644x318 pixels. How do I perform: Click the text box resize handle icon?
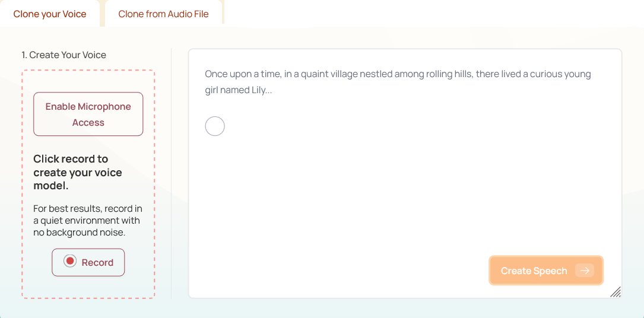point(616,292)
